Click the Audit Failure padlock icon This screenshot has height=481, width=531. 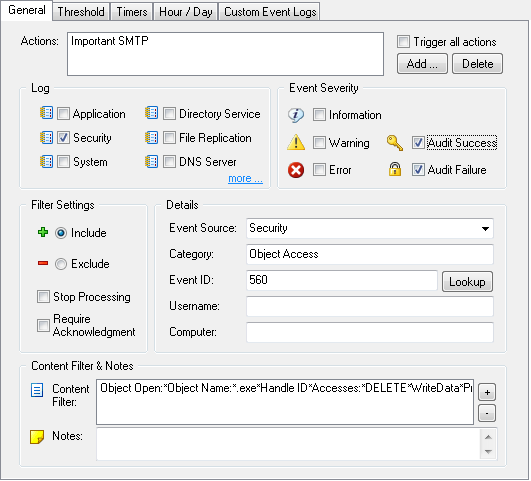[x=395, y=169]
